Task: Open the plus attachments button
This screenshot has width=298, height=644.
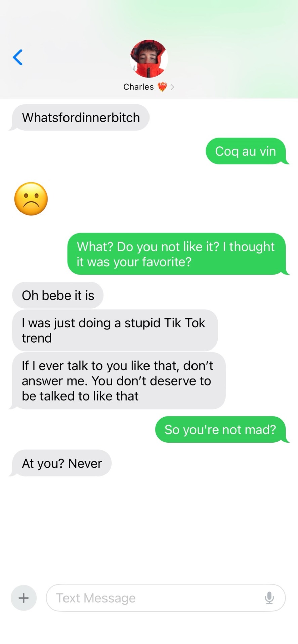Action: tap(24, 598)
